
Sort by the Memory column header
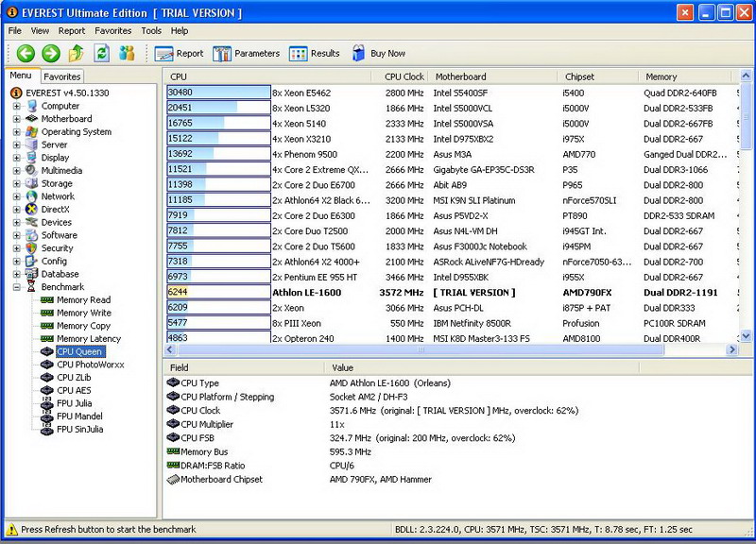tap(685, 76)
